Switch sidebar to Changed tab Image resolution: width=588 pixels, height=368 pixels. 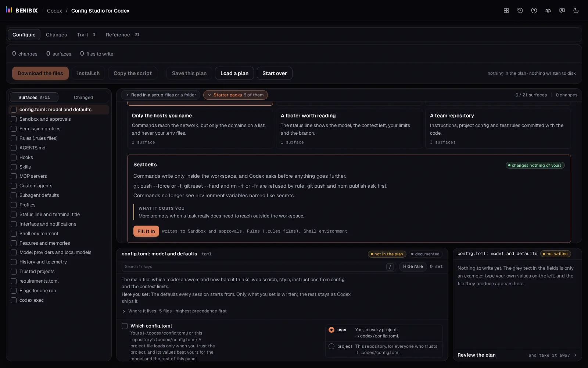pos(83,97)
